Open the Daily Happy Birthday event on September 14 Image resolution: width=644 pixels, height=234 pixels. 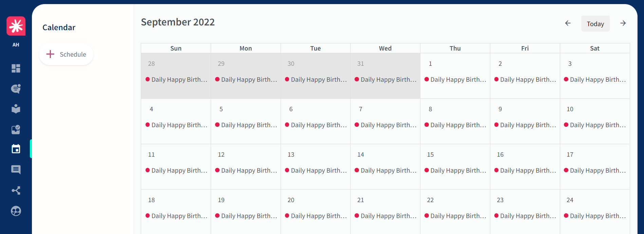coord(385,170)
